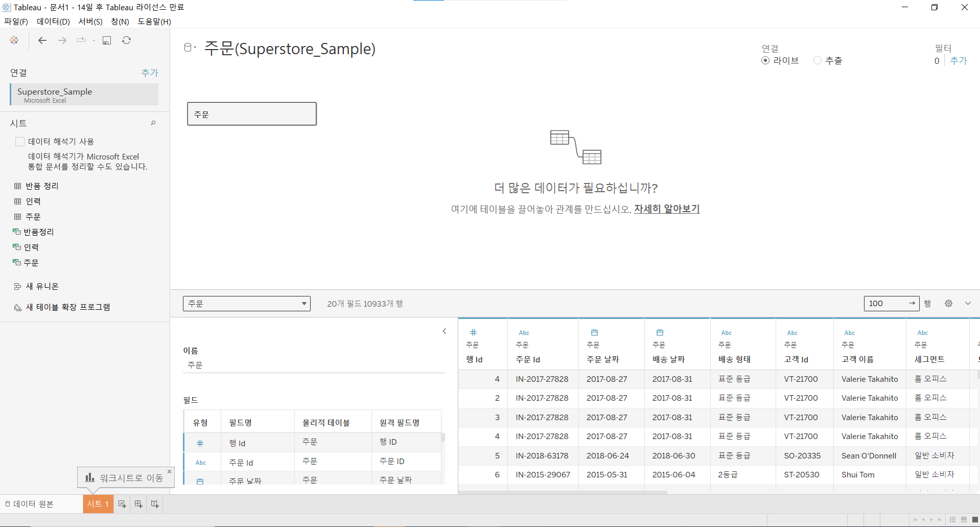
Task: Click the row count field showing 100
Action: 892,304
